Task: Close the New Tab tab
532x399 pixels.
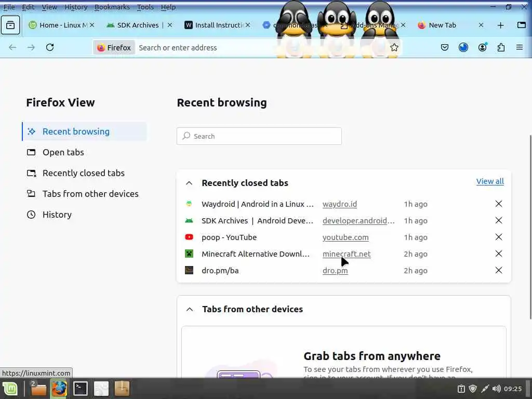Action: 481,25
